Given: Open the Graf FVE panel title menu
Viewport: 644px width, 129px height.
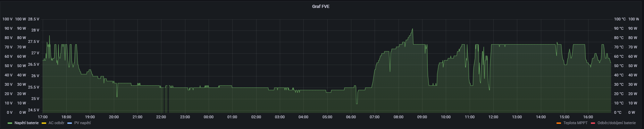Looking at the screenshot, I should coord(321,6).
